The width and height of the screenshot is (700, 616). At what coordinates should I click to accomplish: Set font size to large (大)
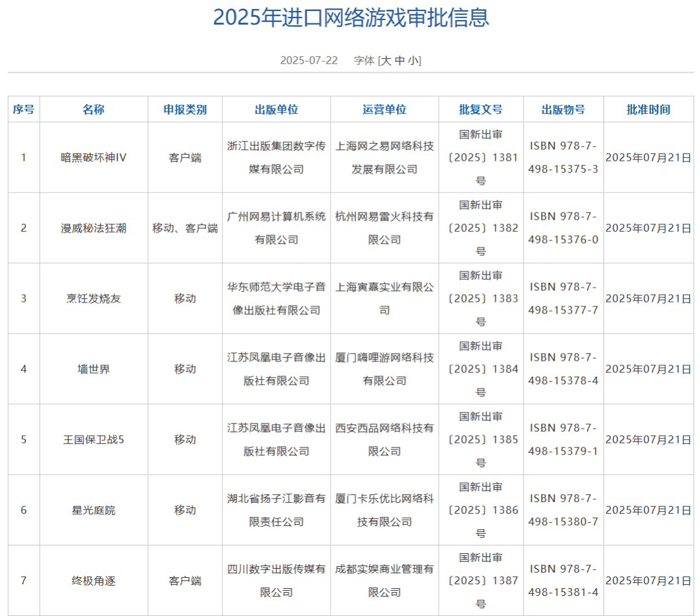(386, 60)
